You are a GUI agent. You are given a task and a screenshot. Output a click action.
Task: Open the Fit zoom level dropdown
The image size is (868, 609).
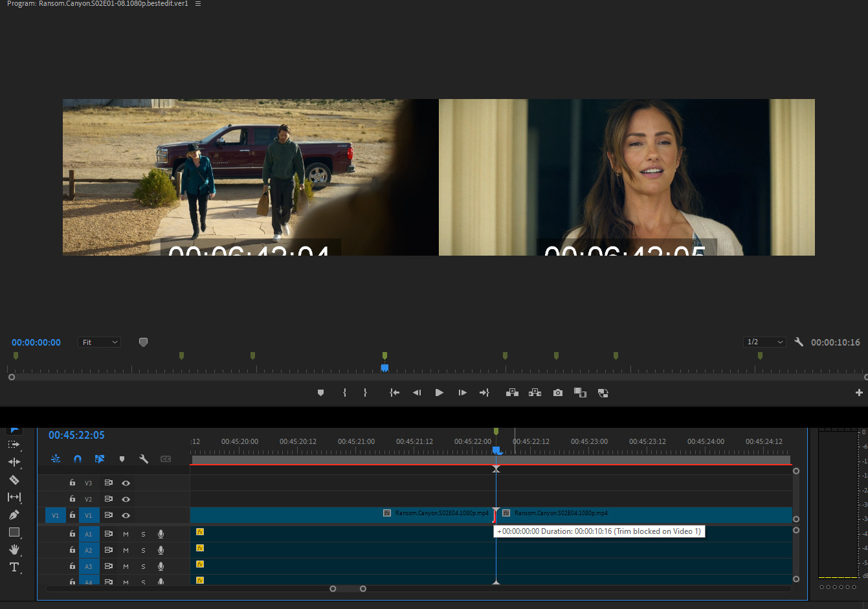pyautogui.click(x=100, y=342)
